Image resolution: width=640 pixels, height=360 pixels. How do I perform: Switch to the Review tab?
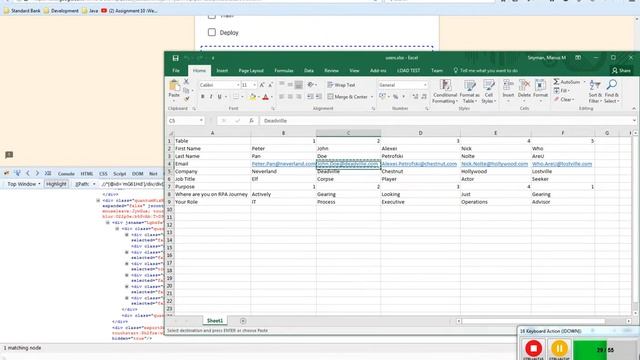coord(331,71)
